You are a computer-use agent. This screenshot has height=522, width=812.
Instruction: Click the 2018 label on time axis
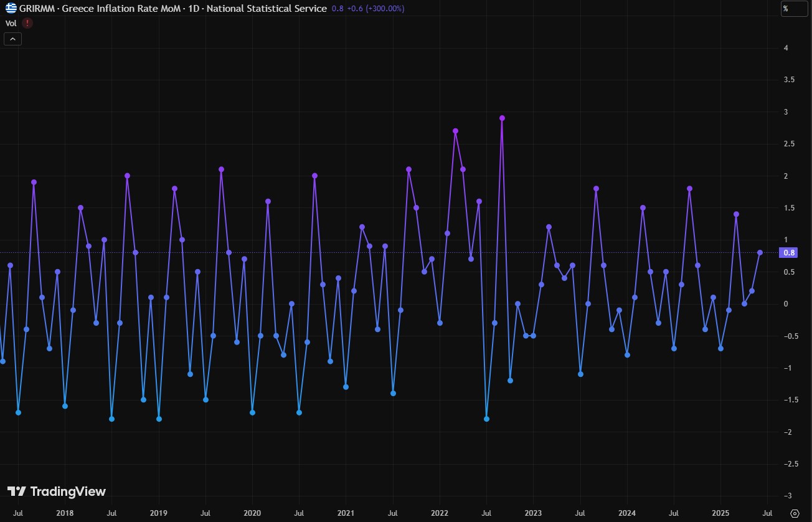tap(65, 513)
